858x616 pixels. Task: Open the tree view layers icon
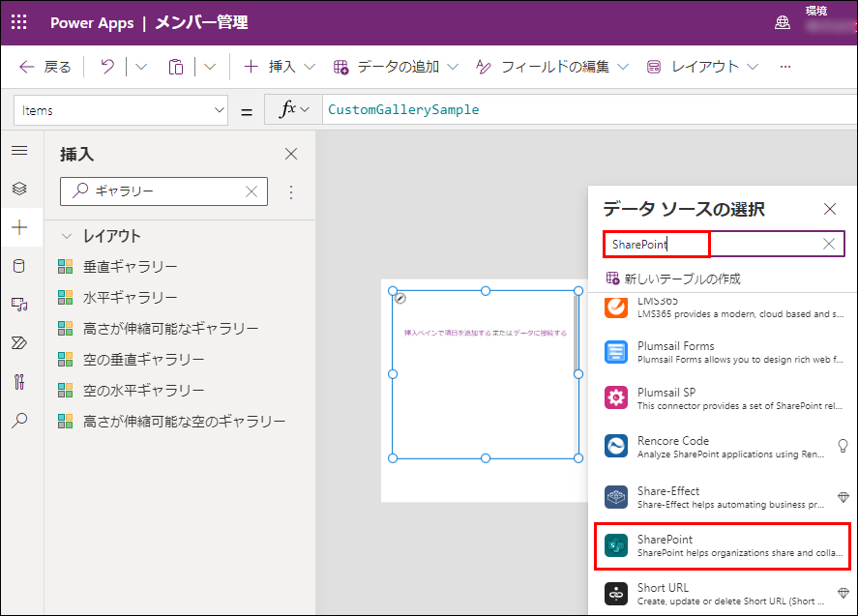19,189
